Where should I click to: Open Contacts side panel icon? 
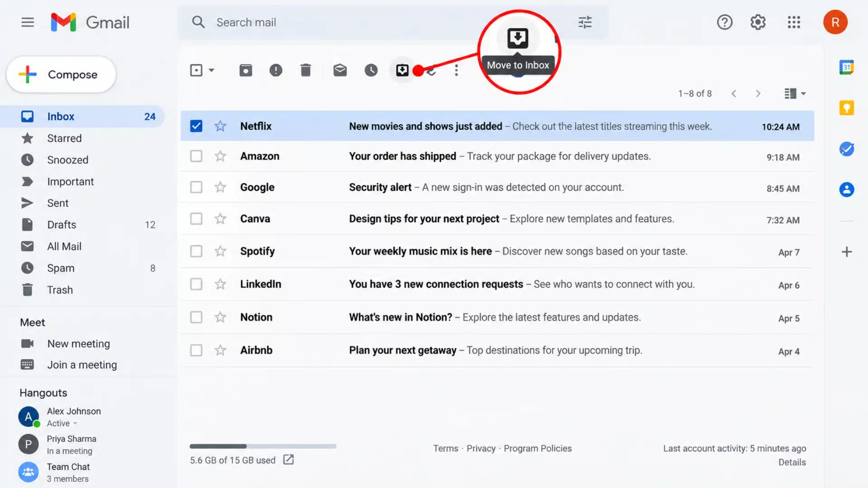tap(846, 189)
